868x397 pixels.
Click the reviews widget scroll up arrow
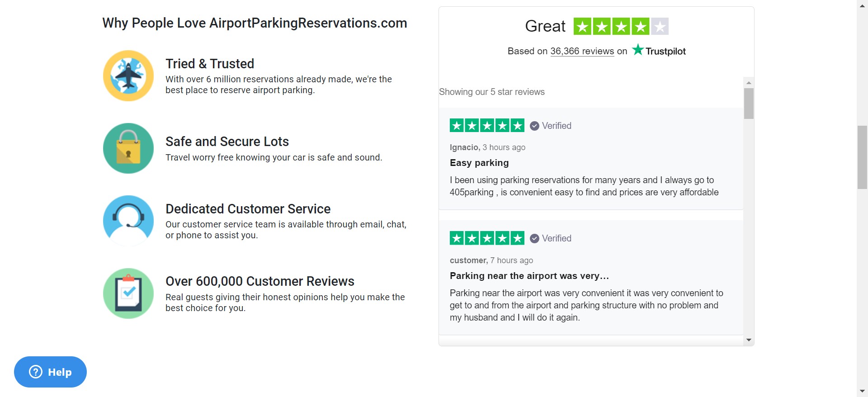point(749,83)
